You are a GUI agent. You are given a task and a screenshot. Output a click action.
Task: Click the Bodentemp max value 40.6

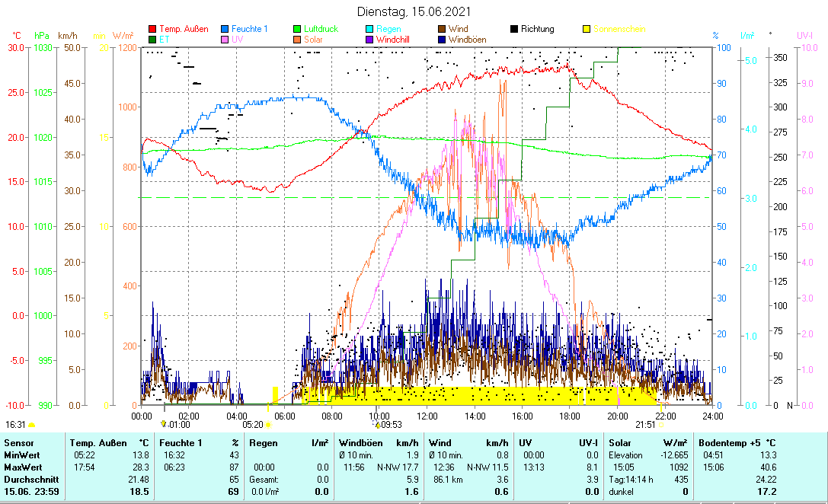(x=769, y=467)
